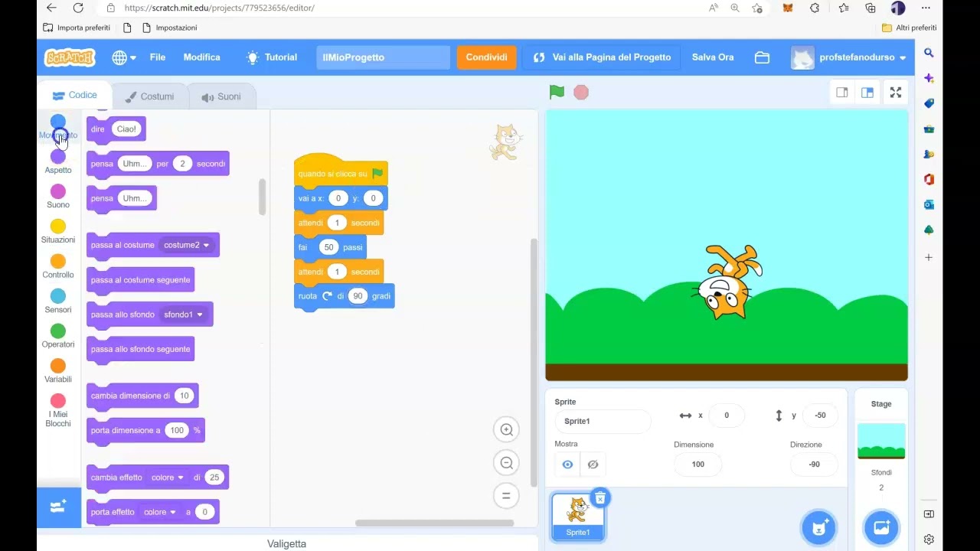This screenshot has width=980, height=551.
Task: Open the language globe dropdown
Action: [x=124, y=57]
